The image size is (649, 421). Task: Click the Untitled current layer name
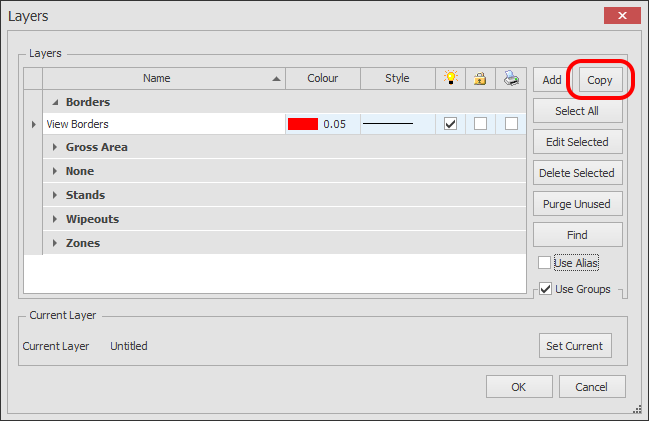(129, 346)
